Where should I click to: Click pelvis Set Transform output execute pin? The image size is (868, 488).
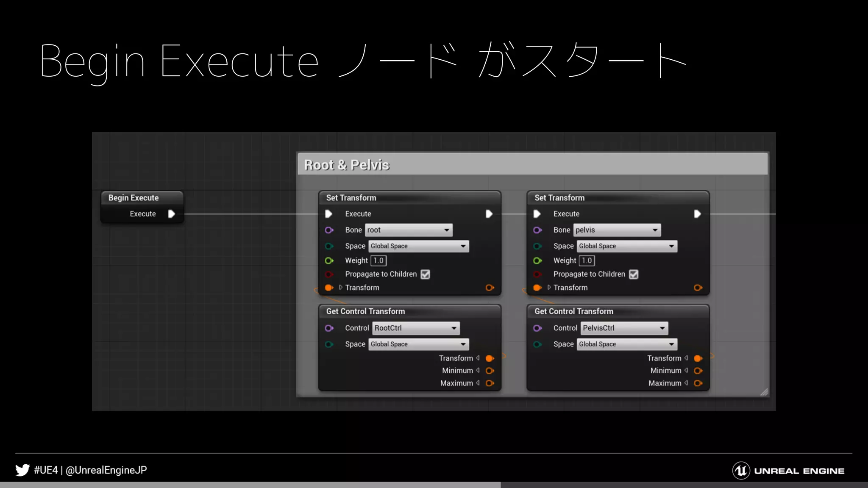tap(698, 214)
